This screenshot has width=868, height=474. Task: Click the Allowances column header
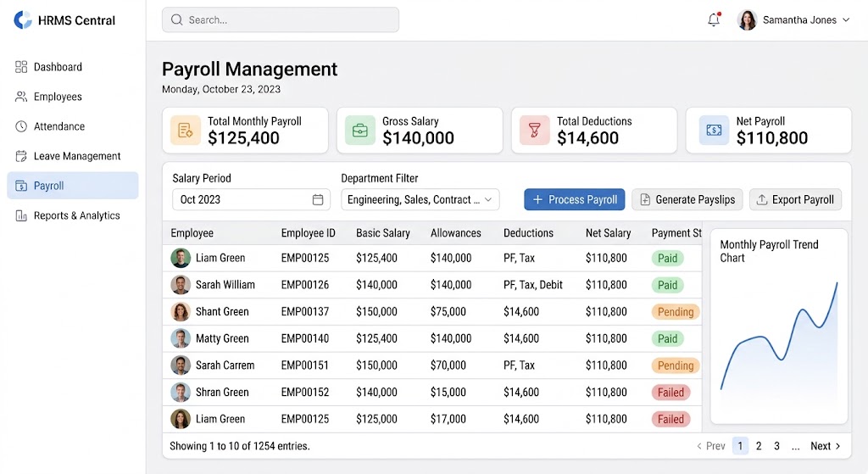click(455, 233)
